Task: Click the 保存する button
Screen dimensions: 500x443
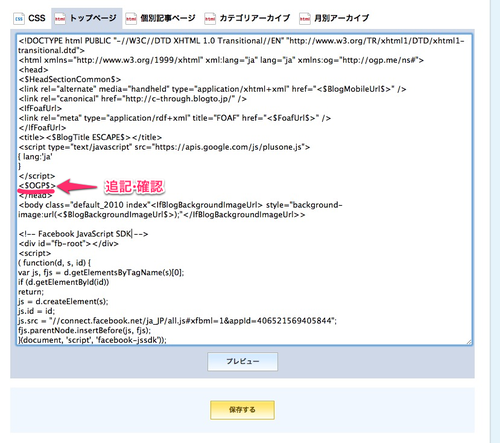Action: click(242, 410)
